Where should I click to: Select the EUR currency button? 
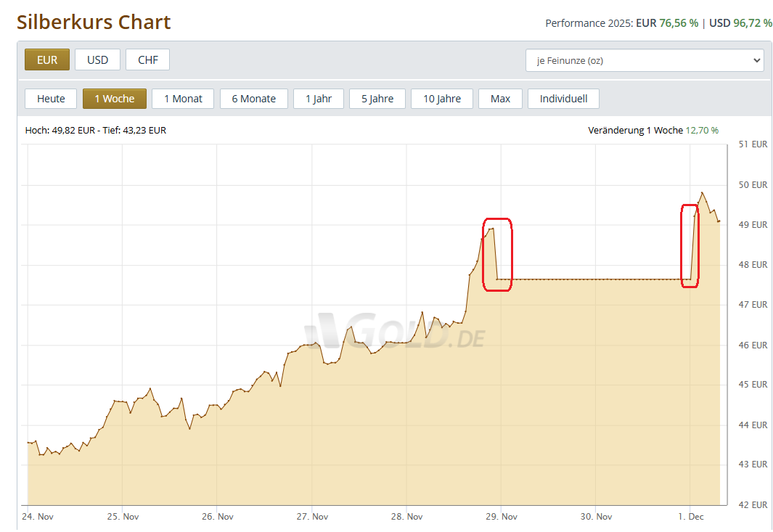click(47, 60)
